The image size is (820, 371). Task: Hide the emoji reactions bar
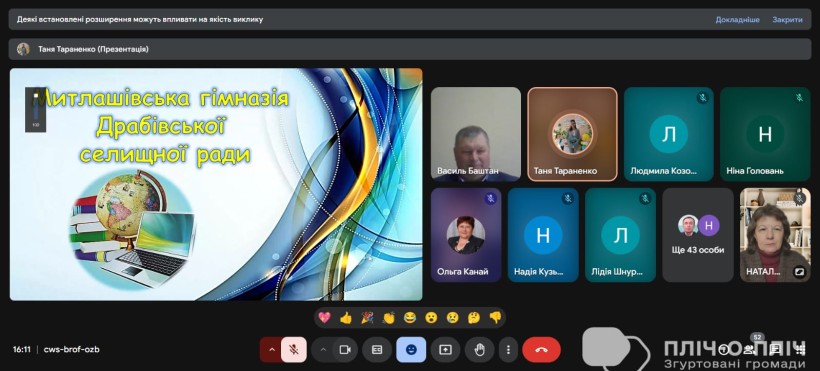(x=411, y=350)
